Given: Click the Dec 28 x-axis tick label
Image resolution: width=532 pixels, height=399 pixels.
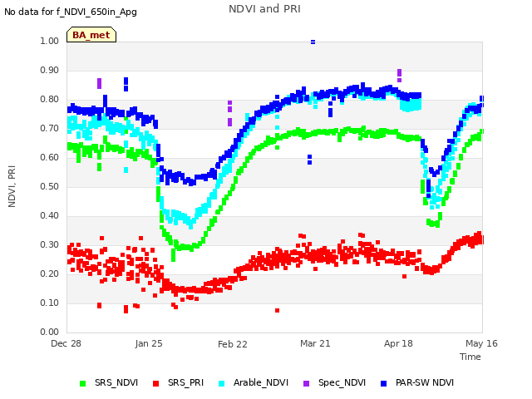Looking at the screenshot, I should click(66, 343).
